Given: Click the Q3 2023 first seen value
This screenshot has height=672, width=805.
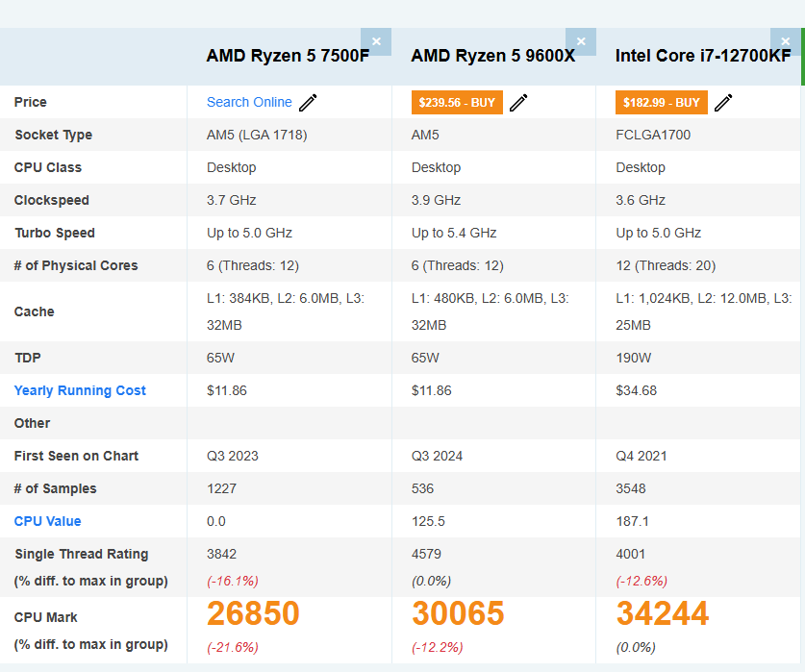Looking at the screenshot, I should (x=233, y=456).
